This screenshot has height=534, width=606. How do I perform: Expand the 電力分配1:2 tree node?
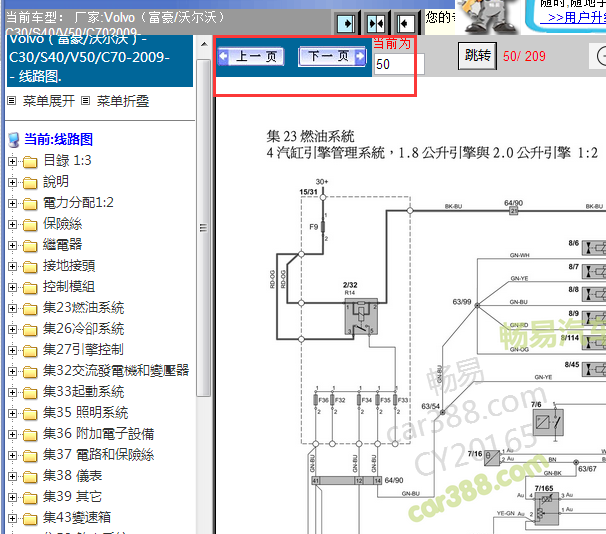12,203
